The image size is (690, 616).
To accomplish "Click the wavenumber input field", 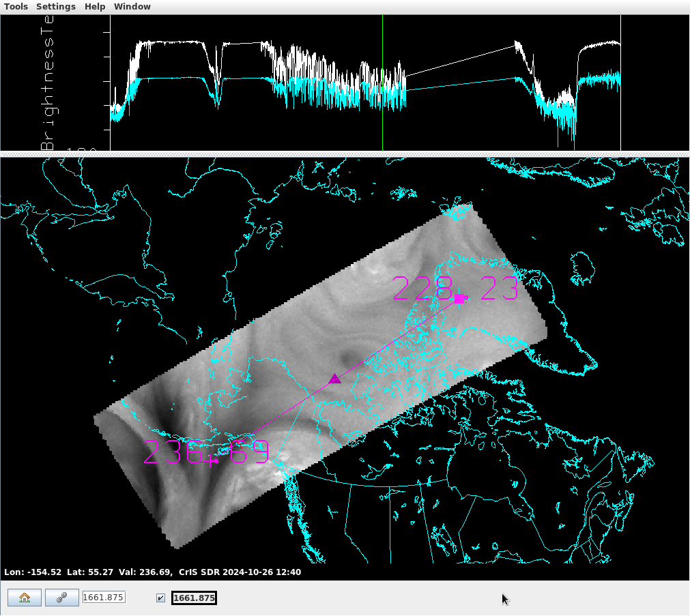I will [x=104, y=598].
